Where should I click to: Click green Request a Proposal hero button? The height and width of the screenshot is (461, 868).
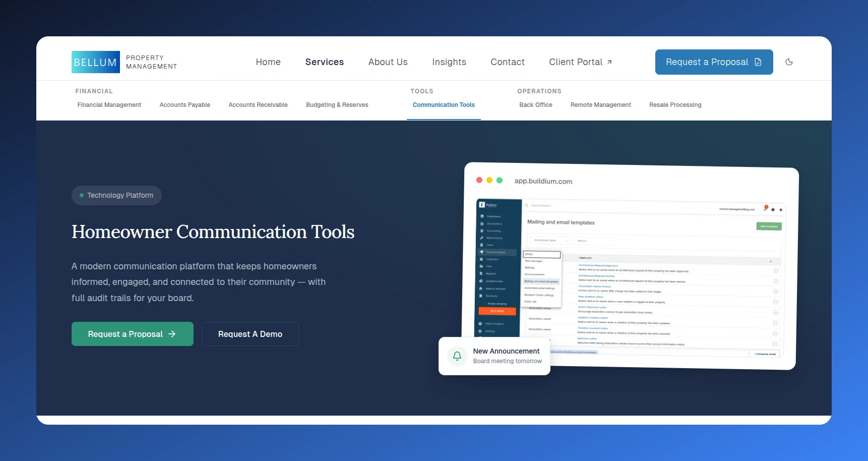coord(133,334)
